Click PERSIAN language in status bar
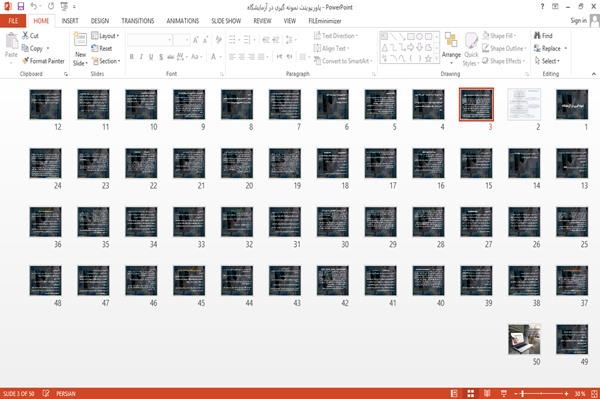This screenshot has height=399, width=600. (x=66, y=393)
